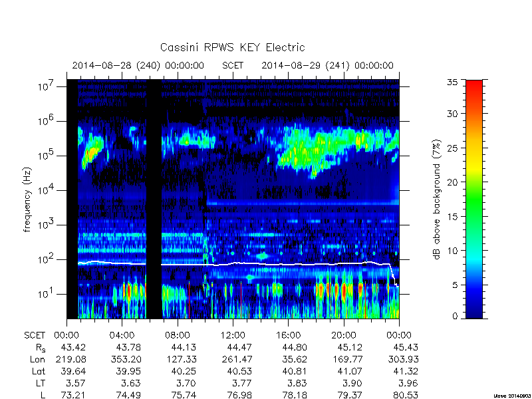The image size is (532, 399).
Task: Click the time tick label '16:00'
Action: [x=288, y=336]
